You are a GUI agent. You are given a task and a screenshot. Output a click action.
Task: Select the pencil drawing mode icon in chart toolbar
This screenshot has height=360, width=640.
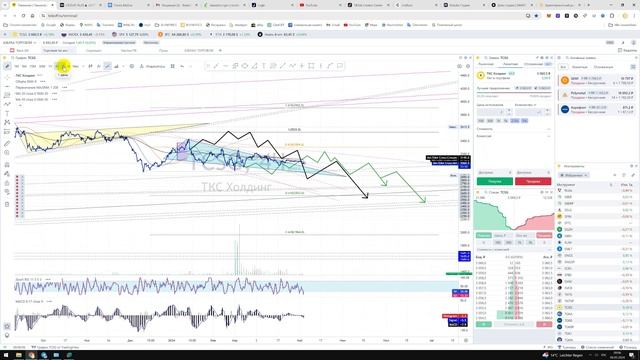tap(7, 66)
